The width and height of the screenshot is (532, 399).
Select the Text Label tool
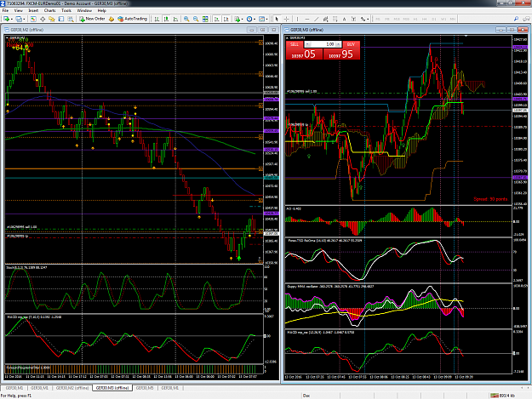353,19
